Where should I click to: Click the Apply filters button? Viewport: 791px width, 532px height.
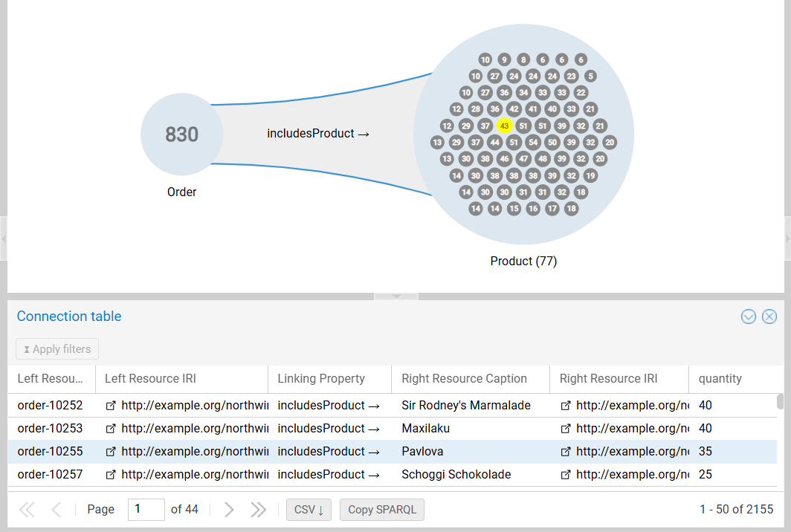(x=57, y=349)
